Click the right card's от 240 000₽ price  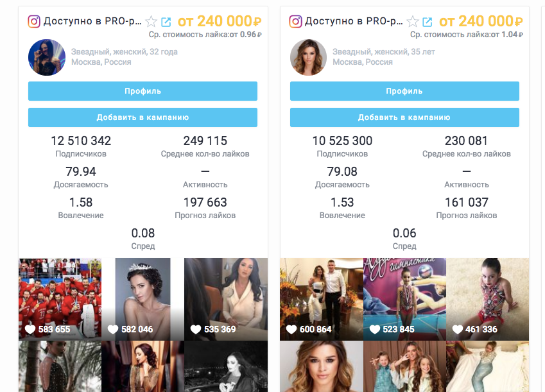481,22
